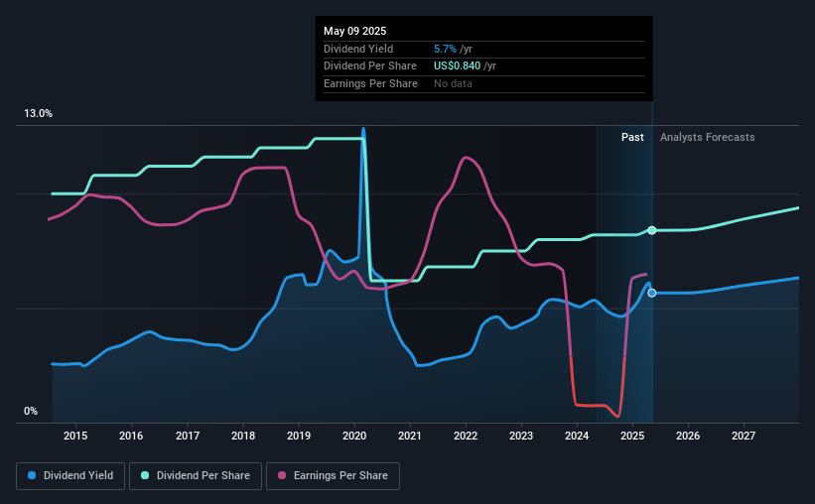Screen dimensions: 815x504
Task: Click the 2021 x-axis label
Action: point(410,436)
